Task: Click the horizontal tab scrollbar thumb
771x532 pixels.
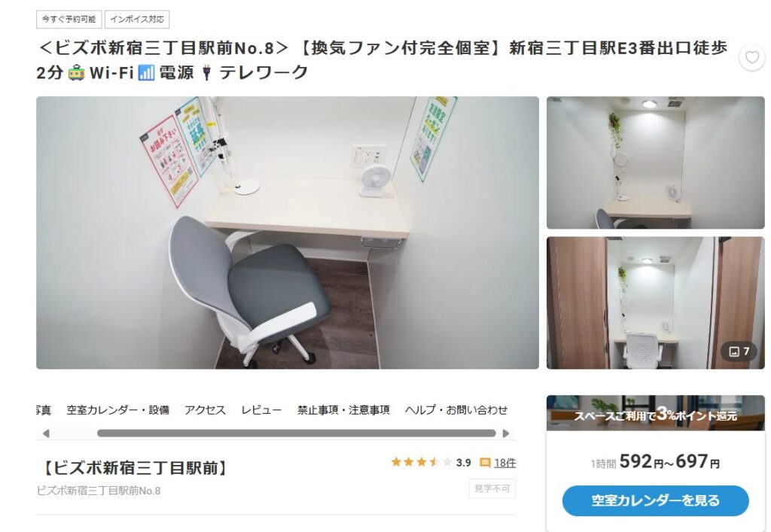Action: click(297, 433)
